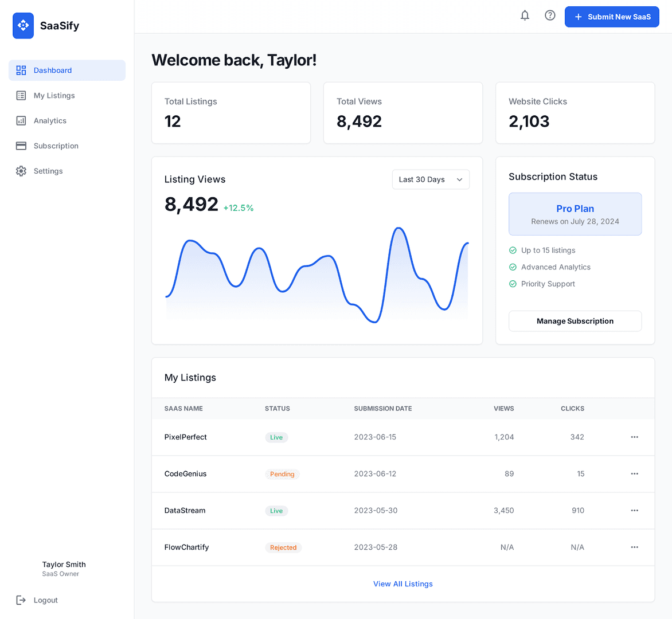Click the Dashboard grid icon in sidebar
Image resolution: width=672 pixels, height=619 pixels.
click(21, 70)
